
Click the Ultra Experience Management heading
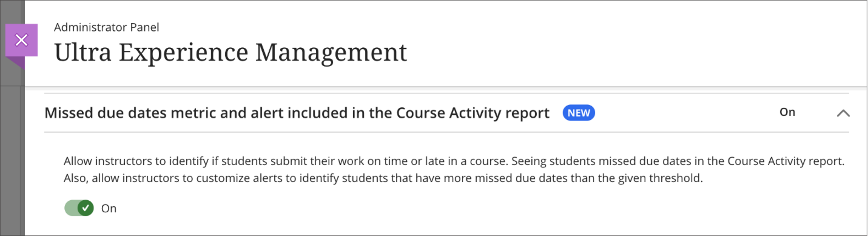coord(230,52)
